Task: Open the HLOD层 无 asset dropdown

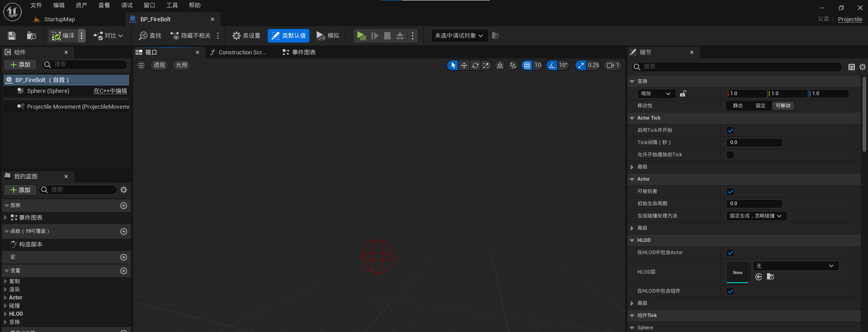Action: pyautogui.click(x=796, y=266)
